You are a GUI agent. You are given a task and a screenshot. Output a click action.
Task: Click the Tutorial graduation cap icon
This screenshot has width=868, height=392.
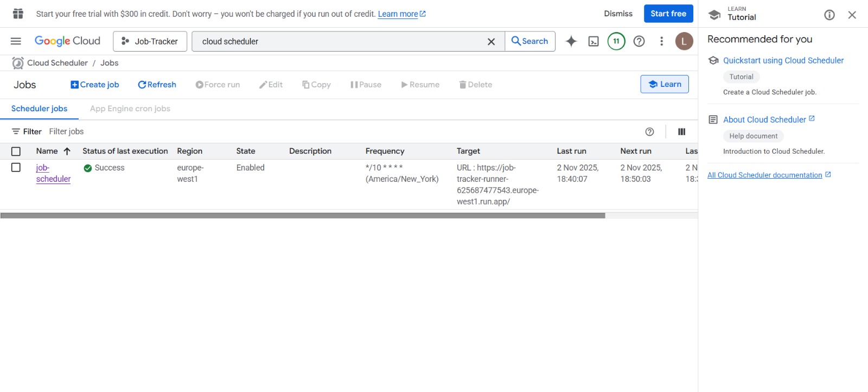pyautogui.click(x=714, y=15)
